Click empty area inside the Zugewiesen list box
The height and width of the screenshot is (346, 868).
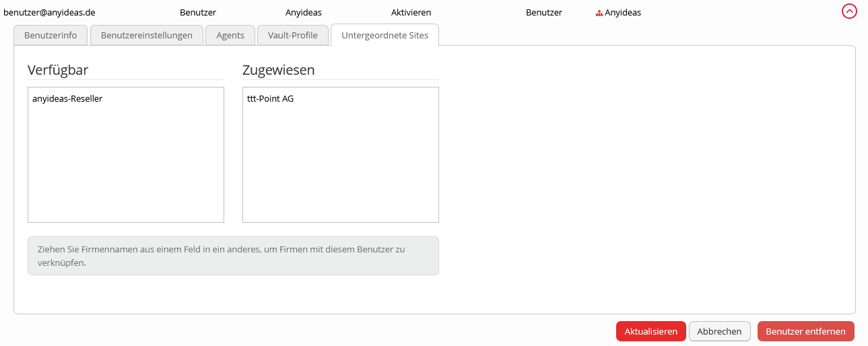[340, 168]
